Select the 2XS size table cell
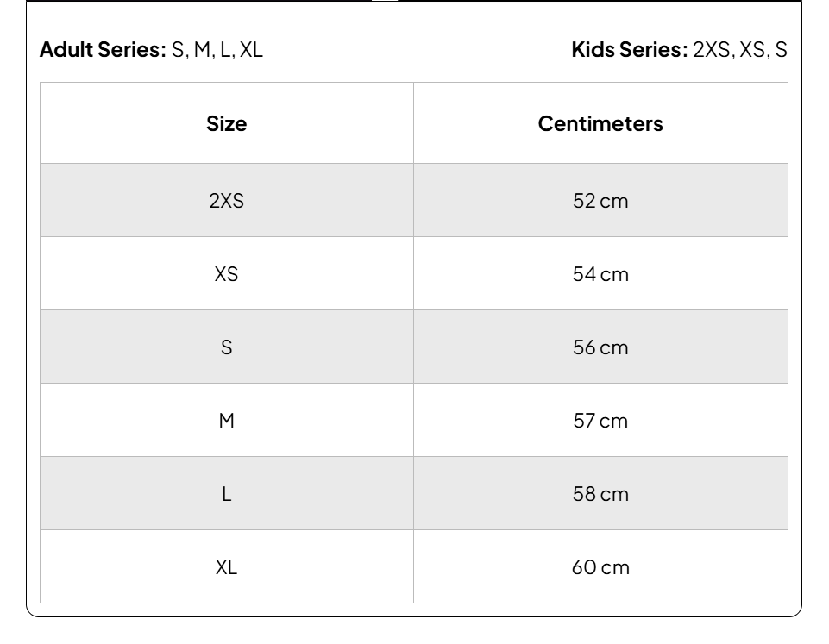 pos(227,201)
